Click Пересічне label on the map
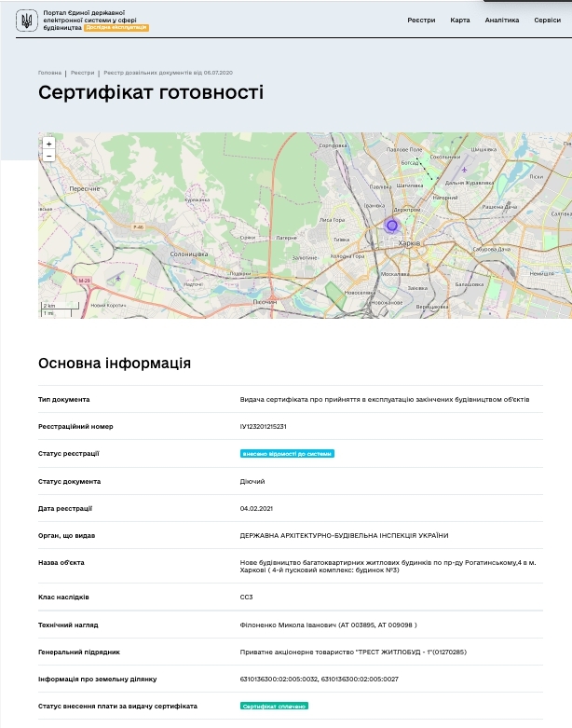 pos(85,188)
